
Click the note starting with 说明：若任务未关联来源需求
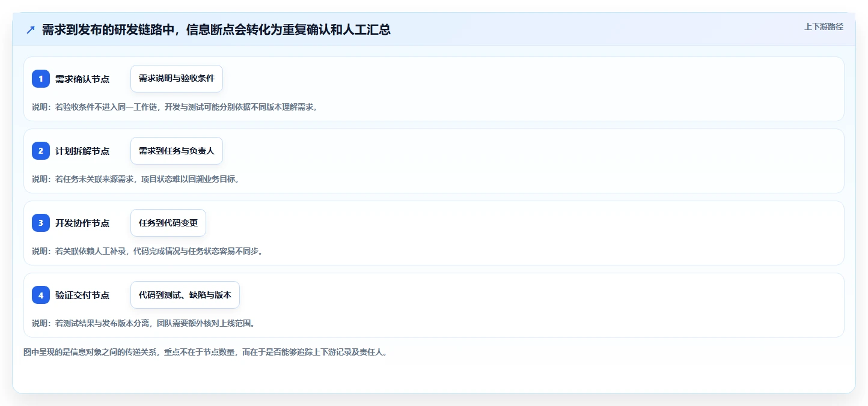pos(135,179)
